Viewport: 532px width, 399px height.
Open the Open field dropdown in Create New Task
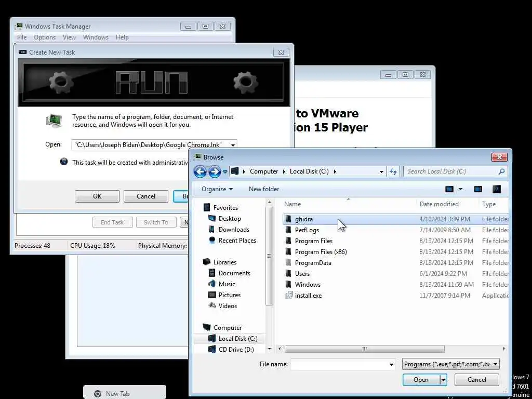click(x=233, y=145)
